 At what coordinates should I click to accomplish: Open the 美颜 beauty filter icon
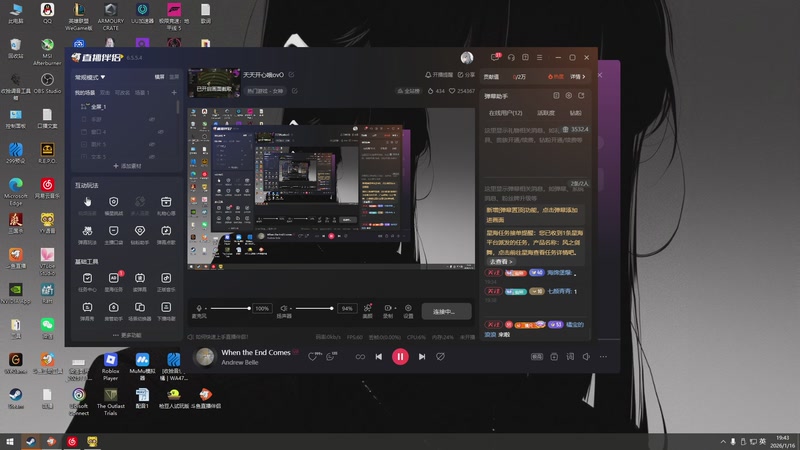(x=367, y=308)
